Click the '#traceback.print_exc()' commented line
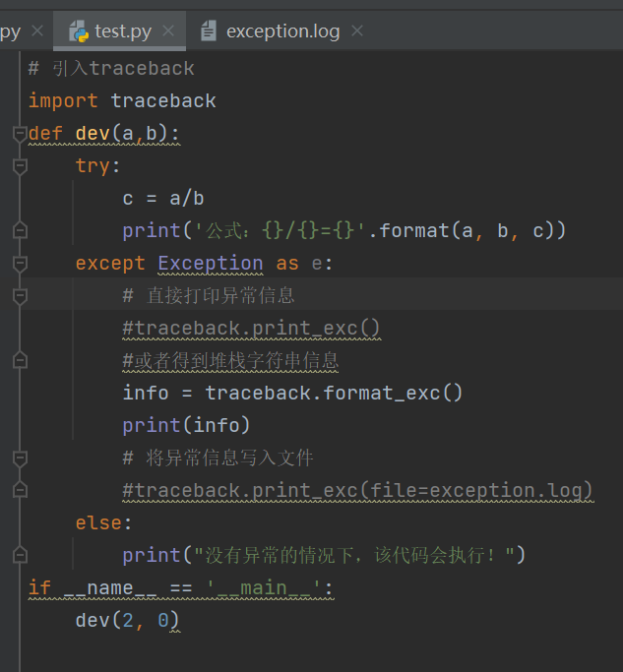Screen dimensions: 623x672 (x=251, y=329)
